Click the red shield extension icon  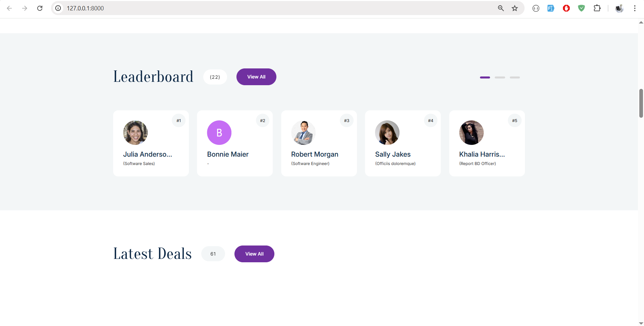tap(566, 8)
